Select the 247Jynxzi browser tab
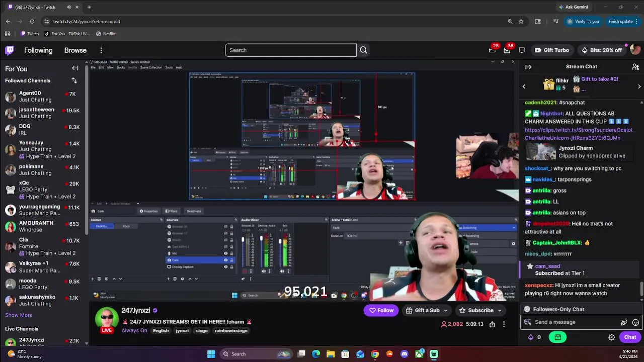Viewport: 644px width, 362px height. pos(43,7)
